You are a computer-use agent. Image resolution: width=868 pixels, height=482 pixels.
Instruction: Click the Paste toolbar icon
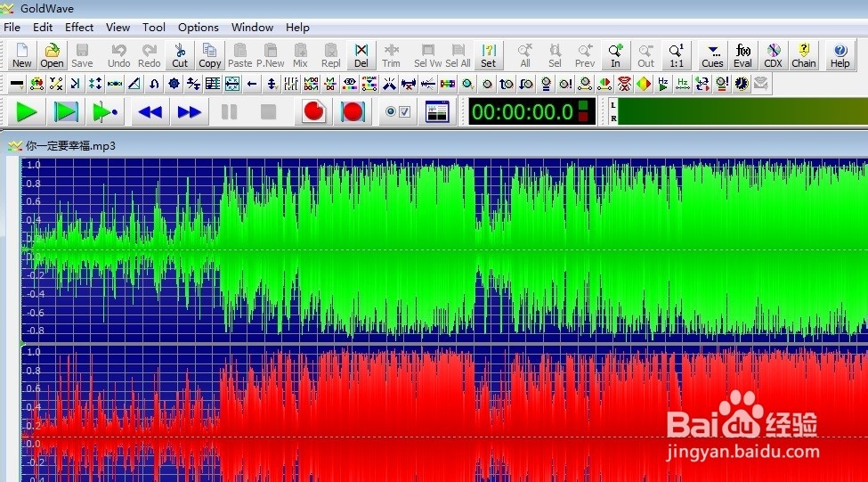click(x=239, y=55)
